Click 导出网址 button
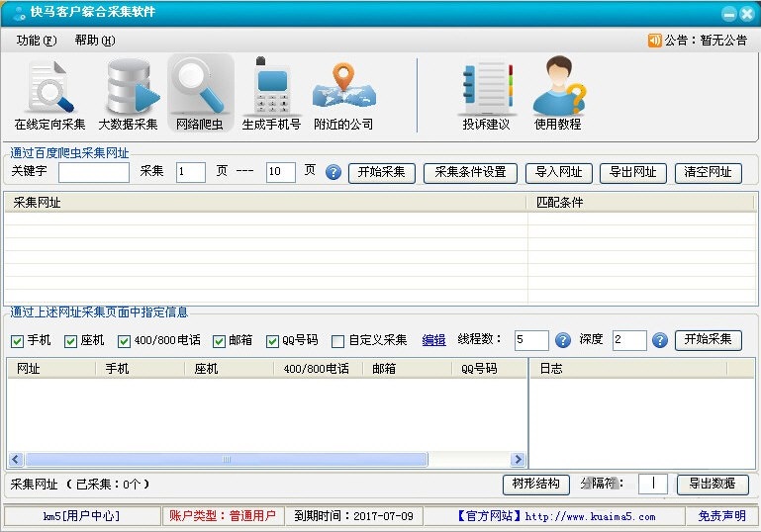The height and width of the screenshot is (532, 761). click(633, 173)
